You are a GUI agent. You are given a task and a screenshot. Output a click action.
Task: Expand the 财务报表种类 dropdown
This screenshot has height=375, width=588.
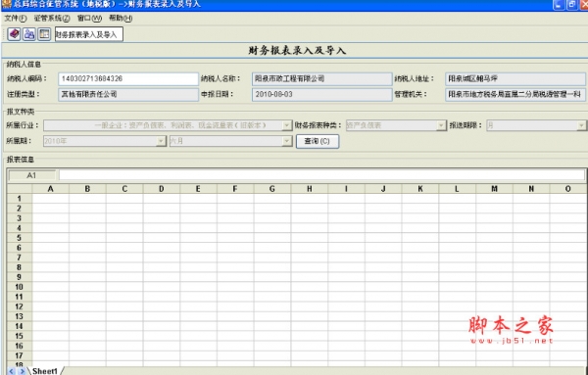441,125
